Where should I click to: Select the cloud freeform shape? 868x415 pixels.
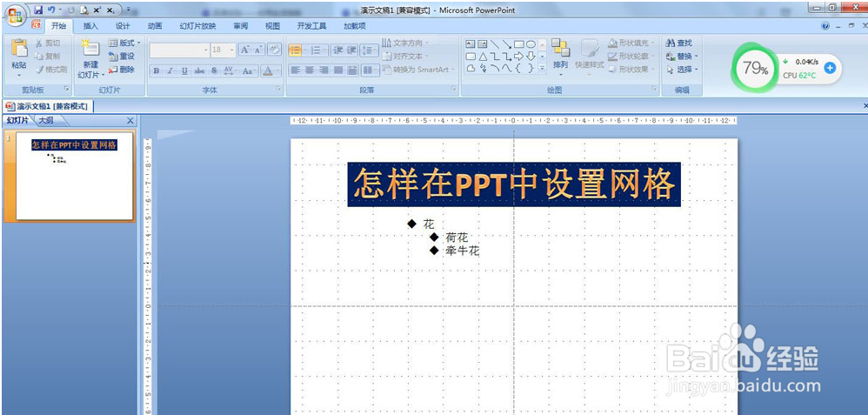click(x=471, y=68)
